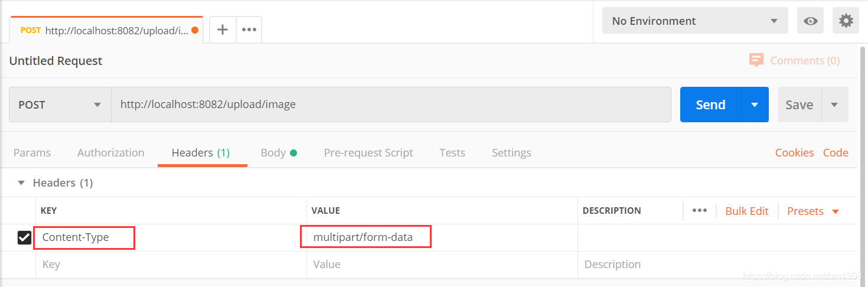The image size is (868, 287).
Task: Collapse the Headers (1) section
Action: pyautogui.click(x=21, y=183)
